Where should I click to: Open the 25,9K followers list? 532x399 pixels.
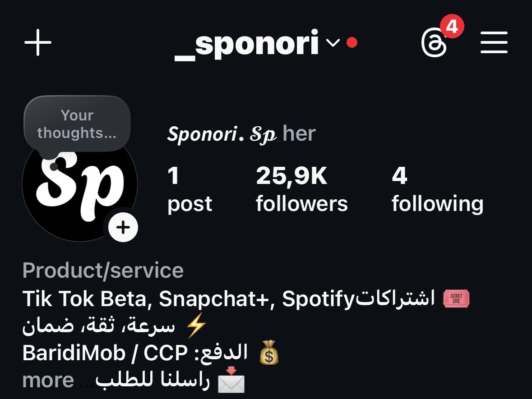click(301, 189)
